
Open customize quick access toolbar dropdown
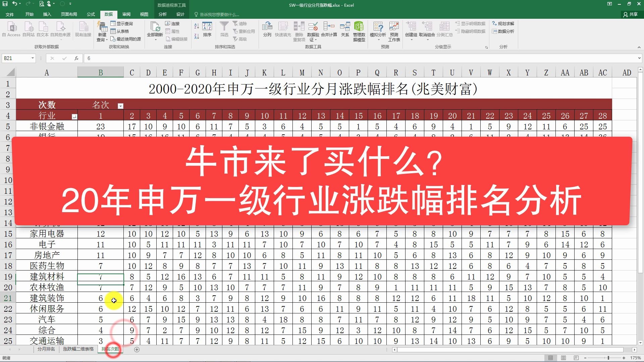(70, 4)
